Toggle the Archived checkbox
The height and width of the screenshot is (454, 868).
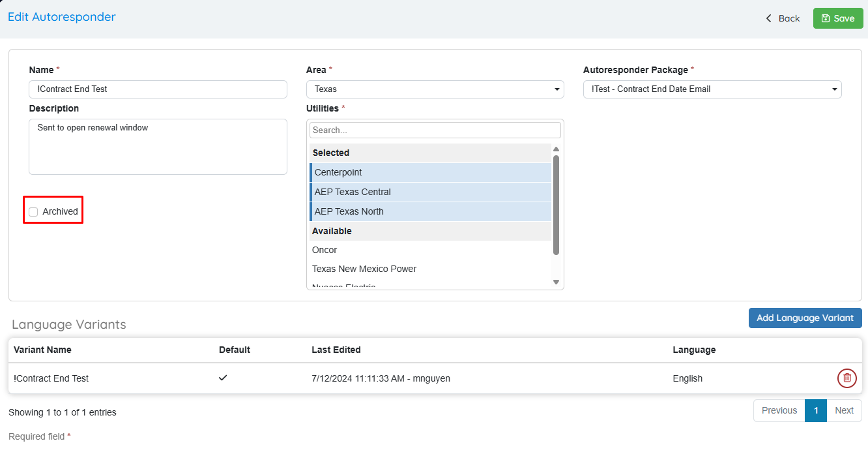[34, 212]
